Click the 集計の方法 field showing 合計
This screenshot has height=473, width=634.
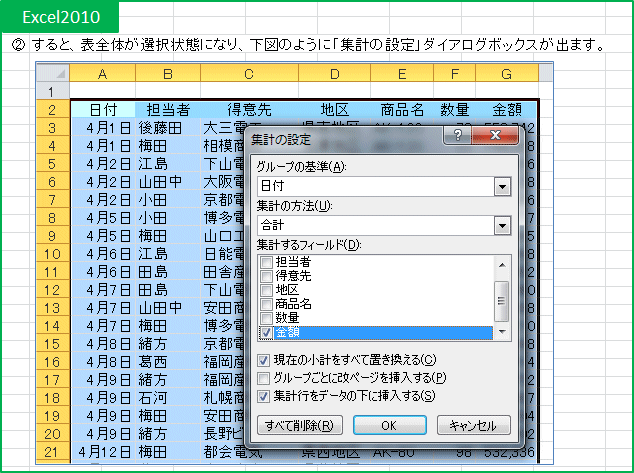384,226
